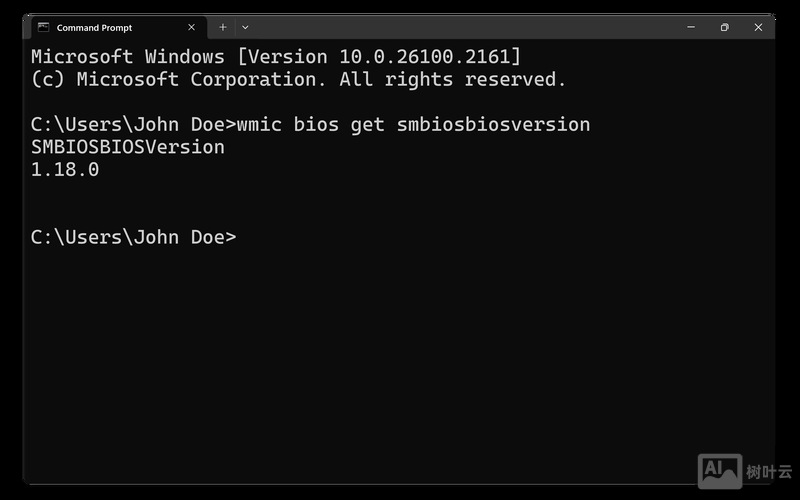800x500 pixels.
Task: Open a new tab with the plus button
Action: (223, 27)
